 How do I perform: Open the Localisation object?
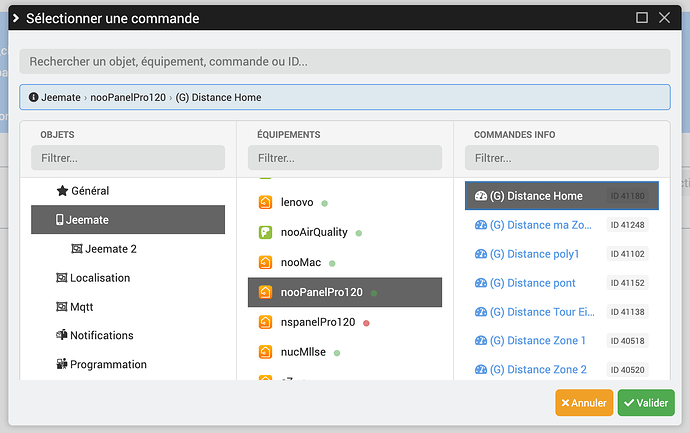click(x=128, y=278)
